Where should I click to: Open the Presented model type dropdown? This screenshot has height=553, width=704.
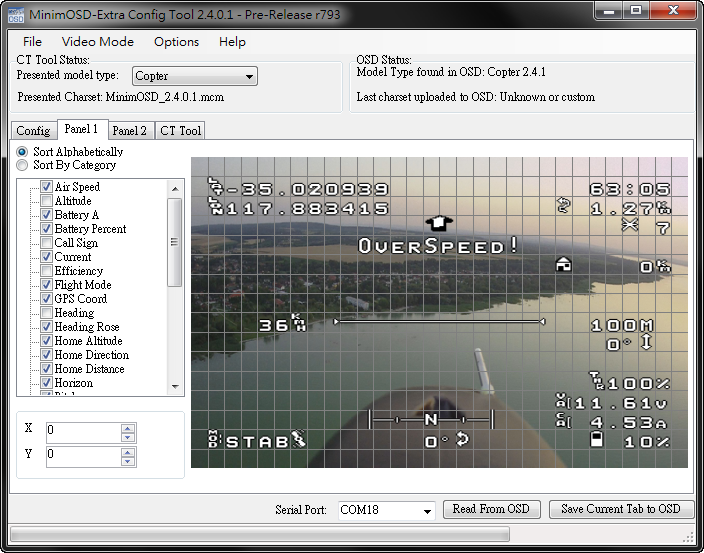195,76
